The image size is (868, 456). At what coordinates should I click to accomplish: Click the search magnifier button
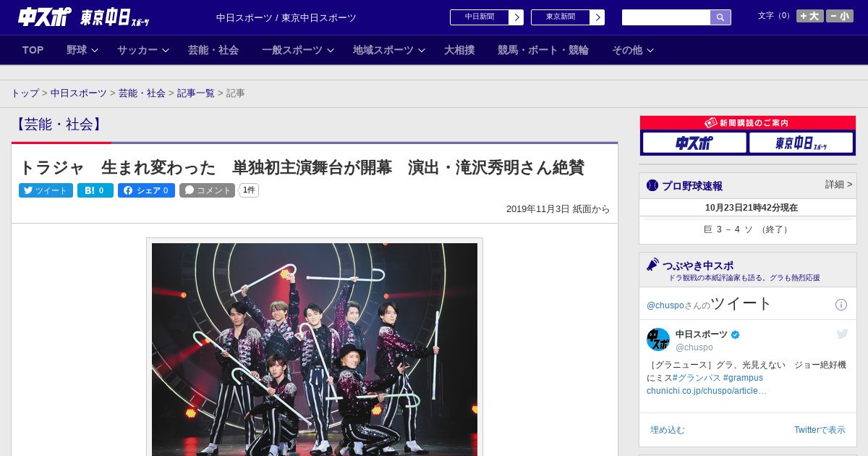[x=720, y=17]
